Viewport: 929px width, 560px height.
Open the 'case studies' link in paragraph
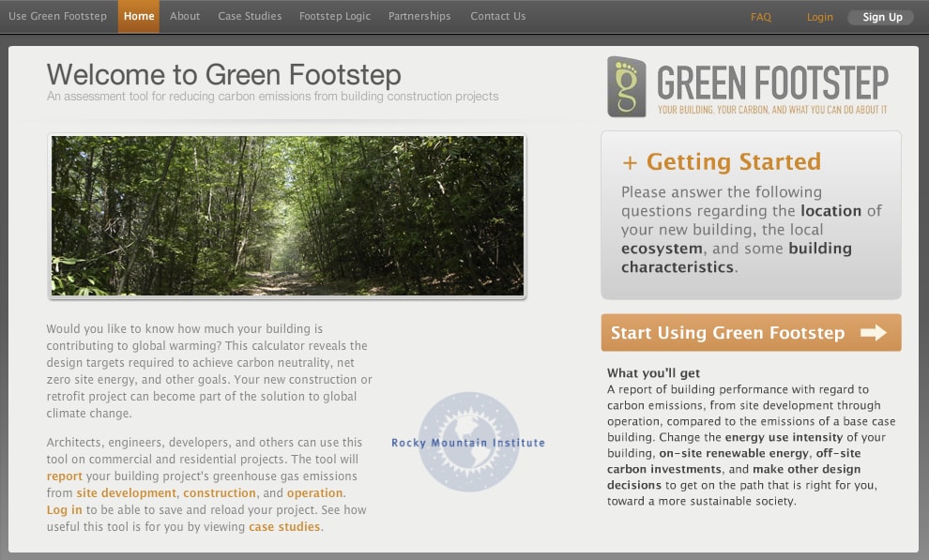click(284, 526)
